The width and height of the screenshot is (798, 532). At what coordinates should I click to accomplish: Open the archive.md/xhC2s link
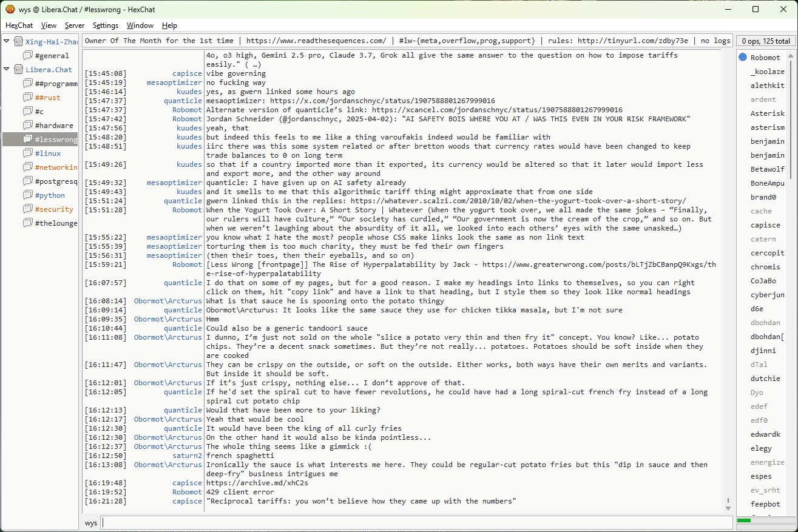coord(257,483)
